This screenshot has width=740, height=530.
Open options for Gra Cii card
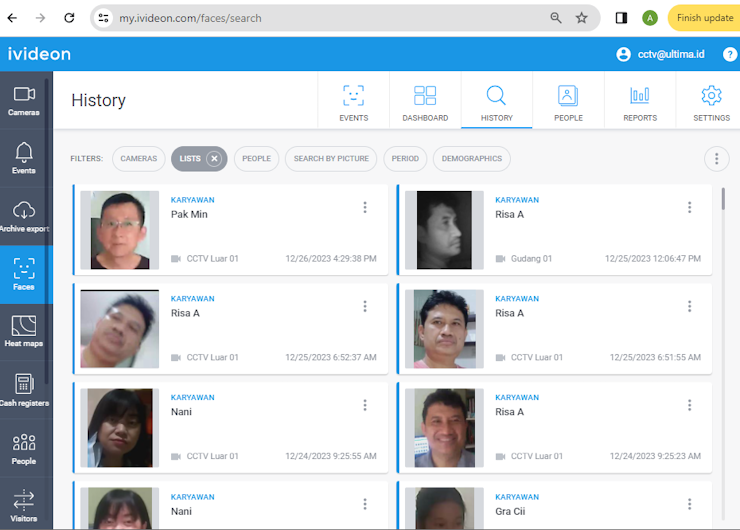click(690, 504)
